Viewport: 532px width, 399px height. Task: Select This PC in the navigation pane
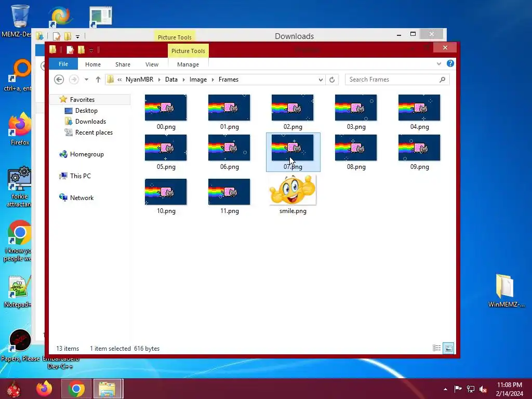[x=80, y=176]
